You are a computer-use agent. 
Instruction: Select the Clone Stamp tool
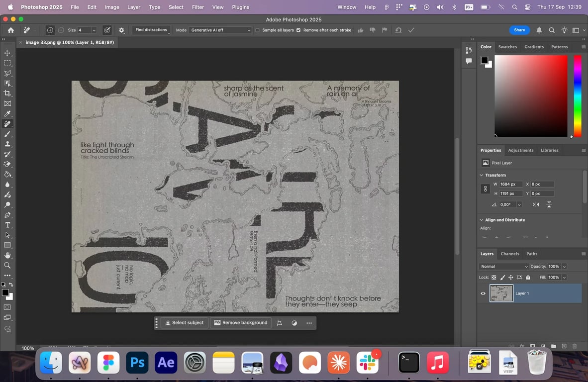(x=7, y=144)
